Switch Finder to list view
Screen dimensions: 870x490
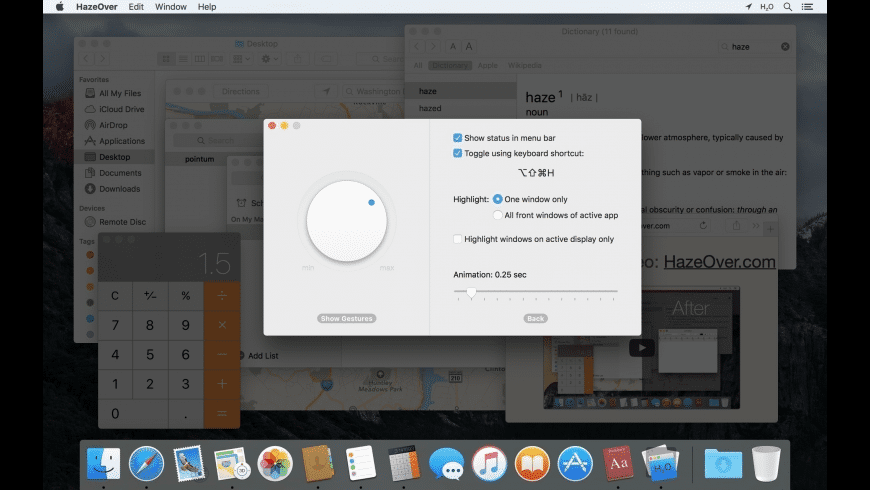[183, 59]
